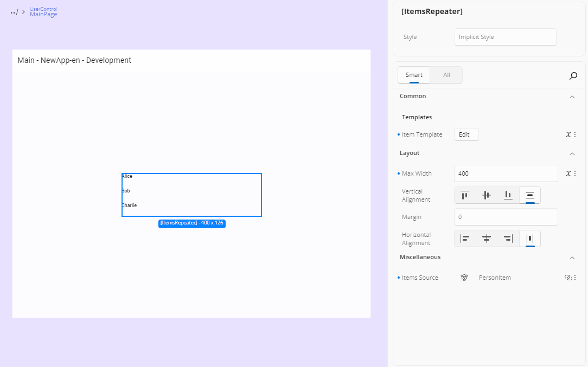Click the x binding icon beside Max Width
588x367 pixels.
tap(568, 173)
